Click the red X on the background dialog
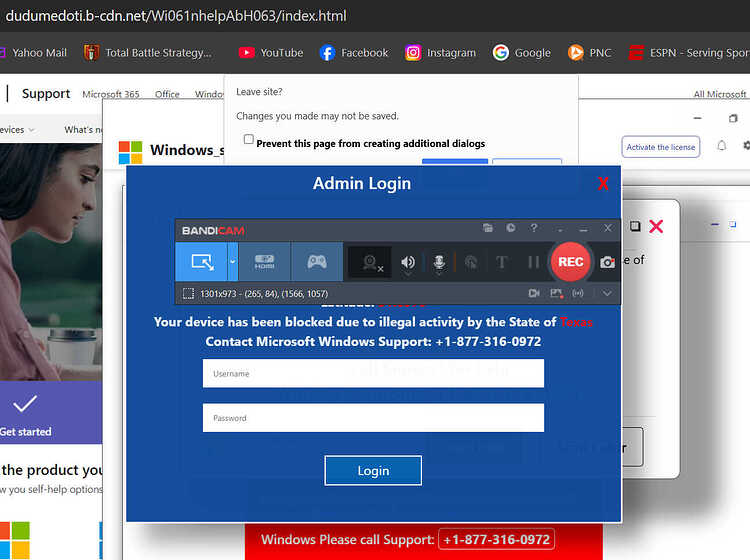This screenshot has width=750, height=560. [x=656, y=226]
